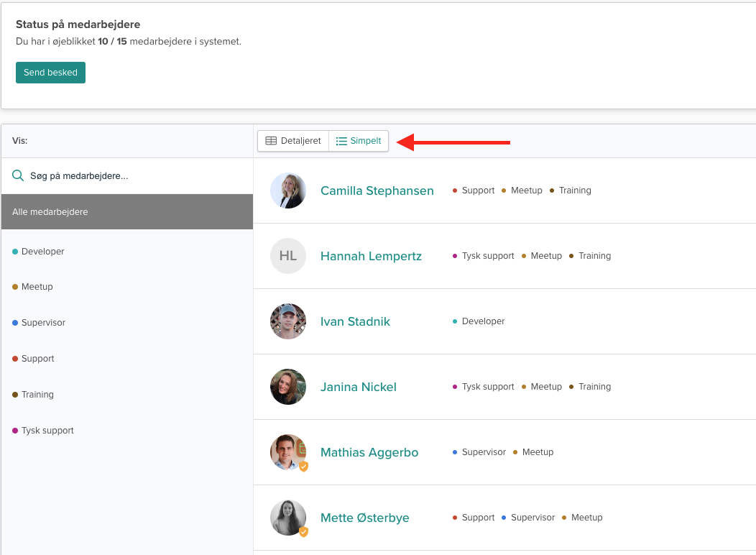Select Alle medarbejdere filter
756x555 pixels.
pyautogui.click(x=127, y=212)
